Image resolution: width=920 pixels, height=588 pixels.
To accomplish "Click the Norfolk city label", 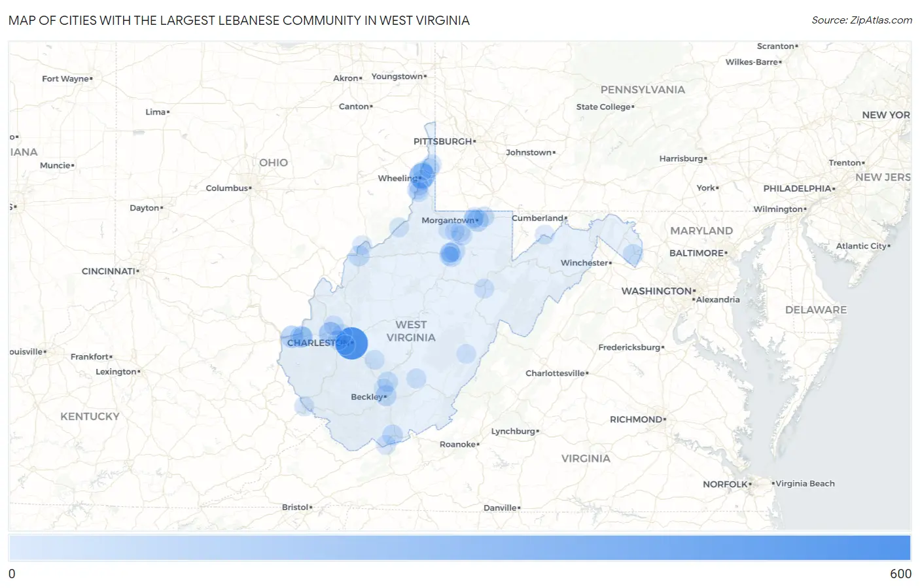I will [725, 485].
